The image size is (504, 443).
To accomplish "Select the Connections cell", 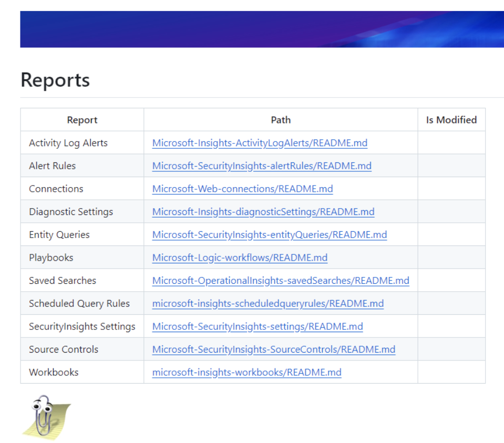I will [x=82, y=189].
